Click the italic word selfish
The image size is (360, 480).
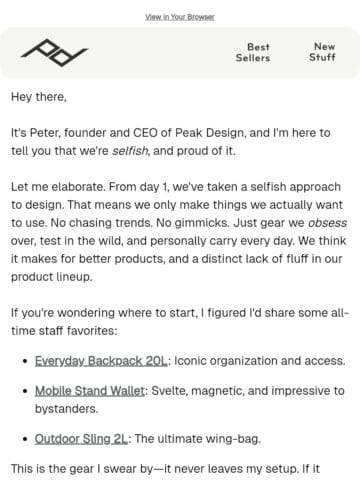coord(130,151)
